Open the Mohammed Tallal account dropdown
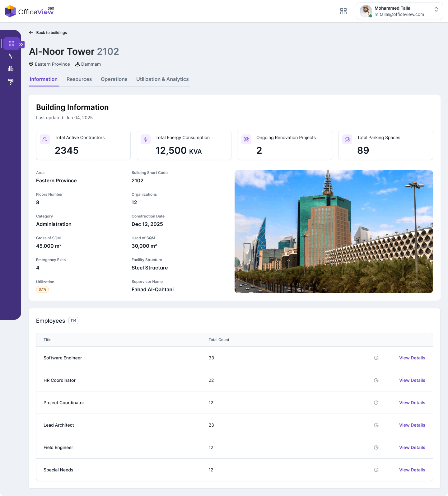 [x=399, y=11]
